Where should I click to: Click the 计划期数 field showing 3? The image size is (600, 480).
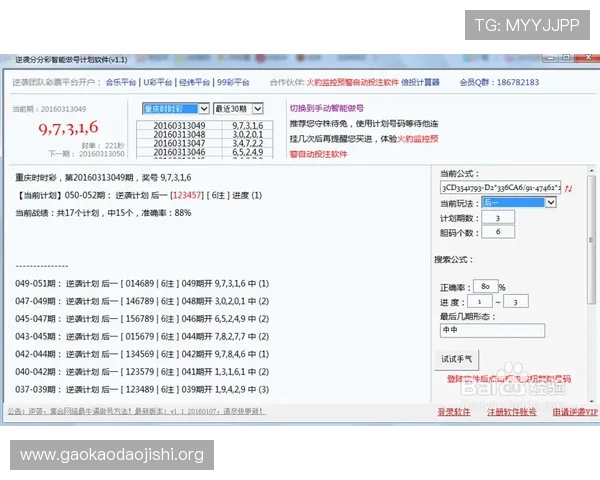[498, 218]
